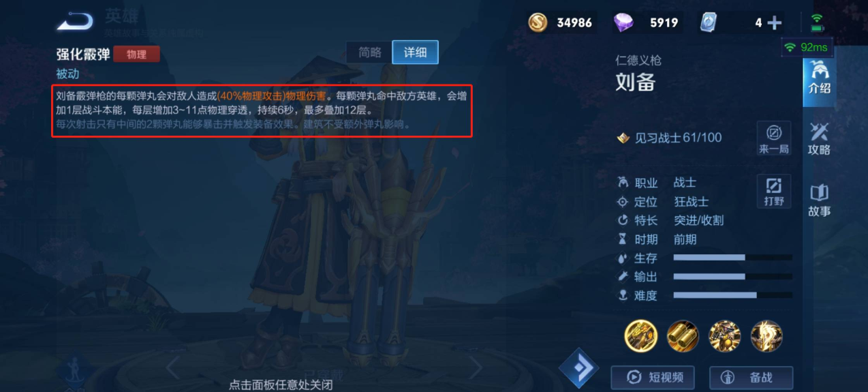The height and width of the screenshot is (392, 868).
Task: Select the second bullet shells skill icon
Action: 683,335
